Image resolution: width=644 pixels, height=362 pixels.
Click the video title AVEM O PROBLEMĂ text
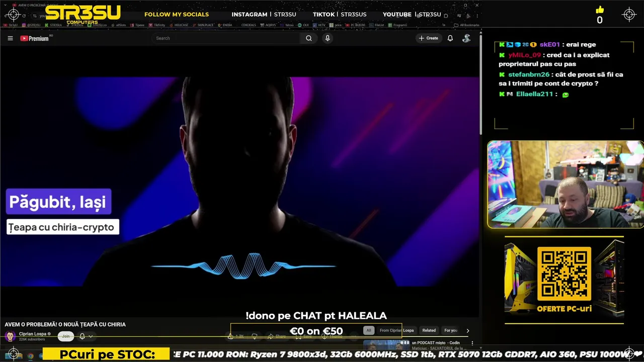pos(65,324)
